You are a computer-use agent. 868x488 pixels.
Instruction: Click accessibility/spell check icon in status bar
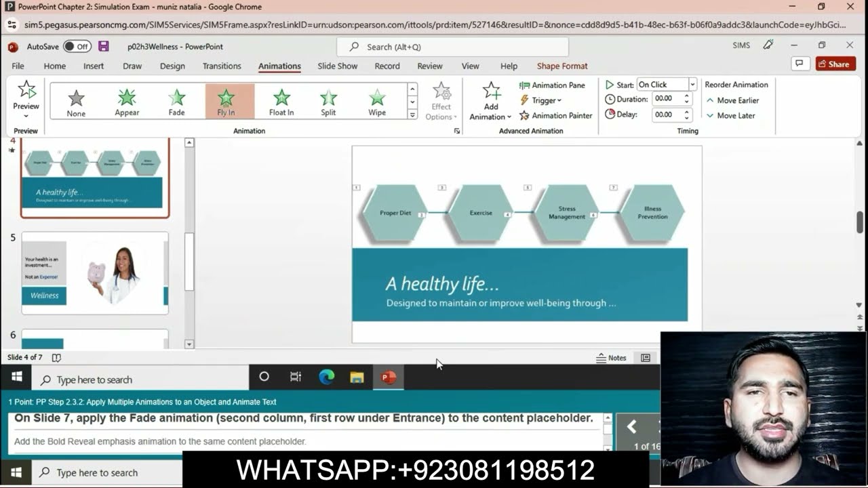pyautogui.click(x=56, y=358)
